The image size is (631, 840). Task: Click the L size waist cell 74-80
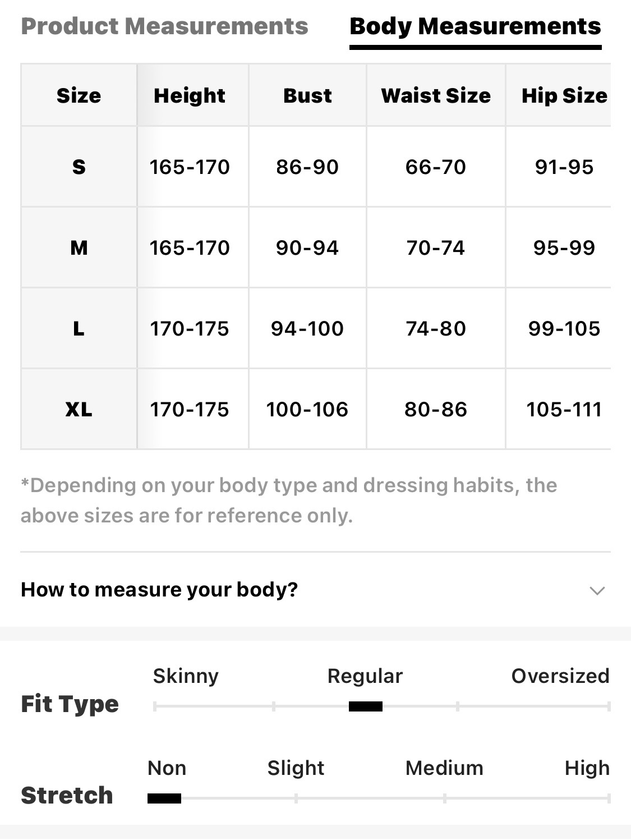(x=436, y=328)
